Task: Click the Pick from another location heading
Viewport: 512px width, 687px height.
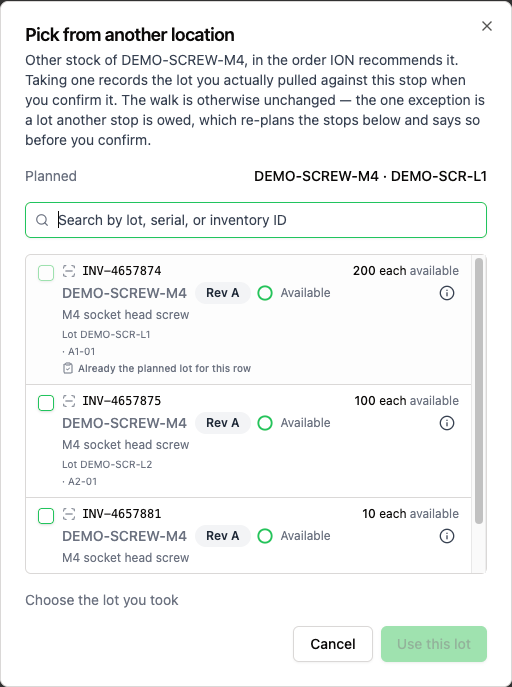Action: tap(130, 35)
